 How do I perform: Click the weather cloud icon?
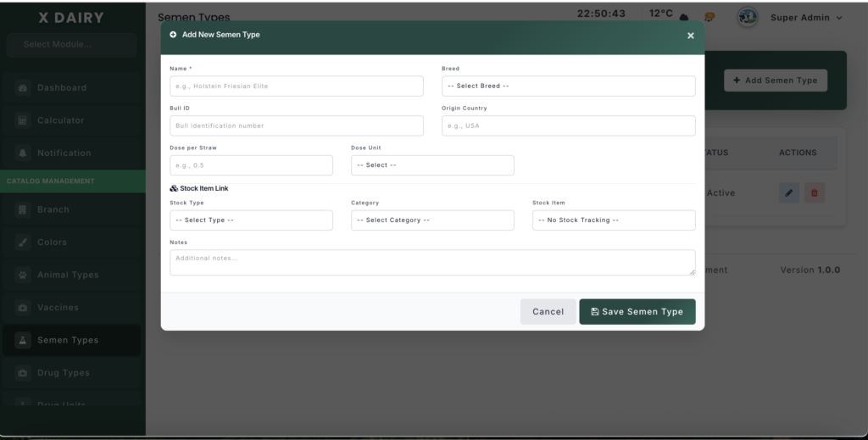(x=683, y=18)
